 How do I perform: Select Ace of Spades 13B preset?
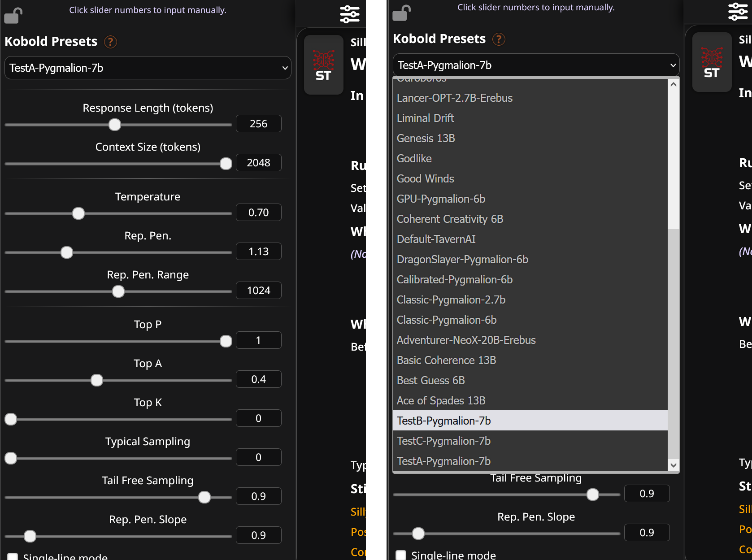[x=530, y=400]
